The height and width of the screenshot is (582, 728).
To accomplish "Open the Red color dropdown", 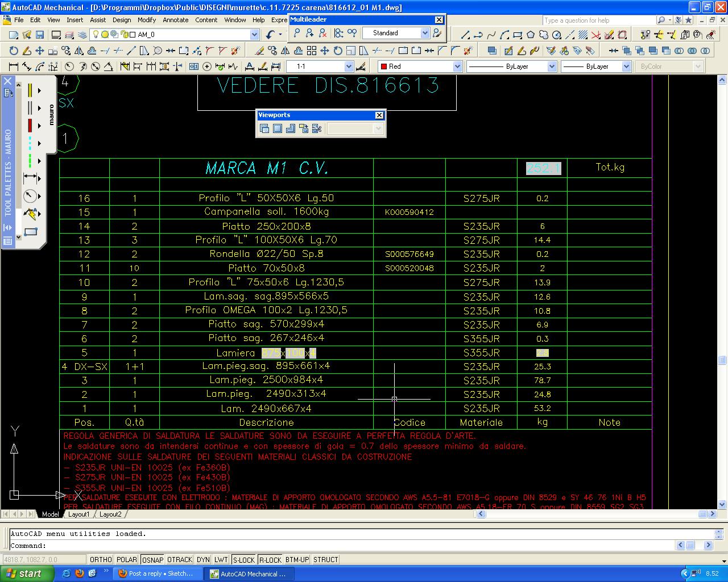I will pos(457,66).
